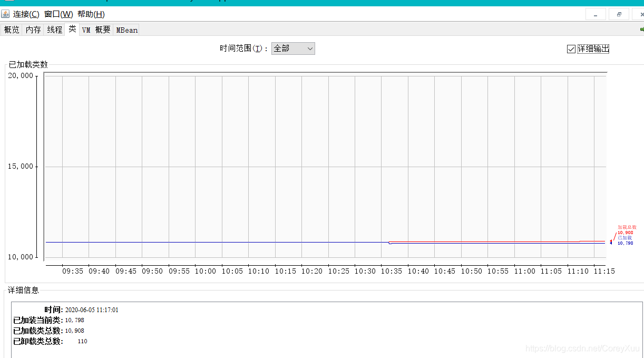
Task: Select the 类 tab
Action: click(72, 29)
